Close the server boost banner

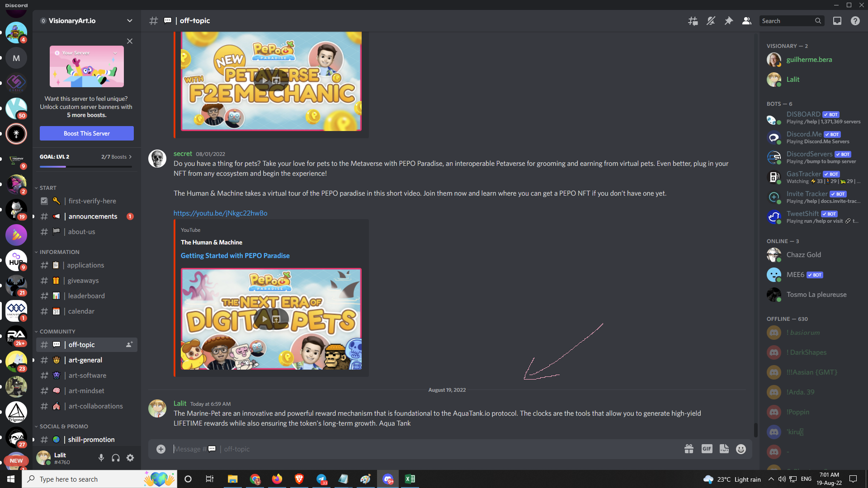point(130,41)
